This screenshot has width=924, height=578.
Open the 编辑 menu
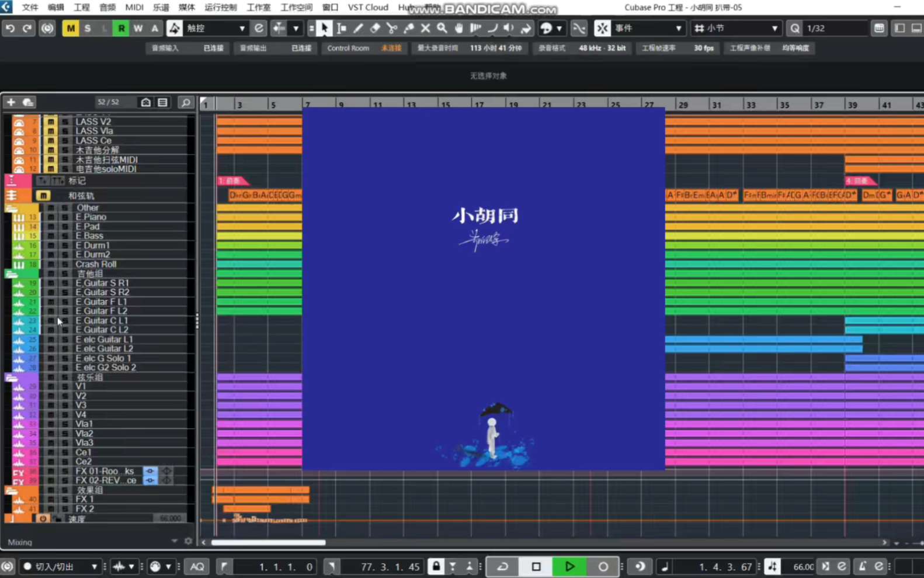tap(56, 7)
